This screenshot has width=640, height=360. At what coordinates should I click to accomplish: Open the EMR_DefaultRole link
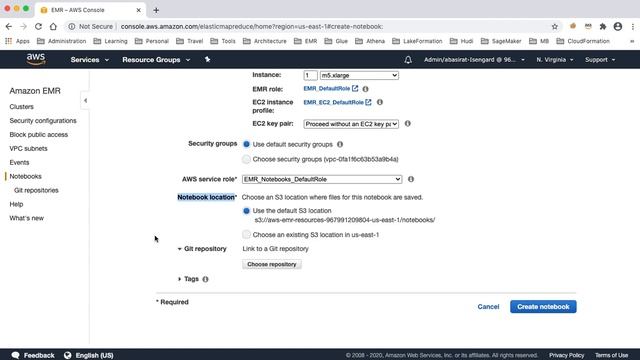click(327, 89)
